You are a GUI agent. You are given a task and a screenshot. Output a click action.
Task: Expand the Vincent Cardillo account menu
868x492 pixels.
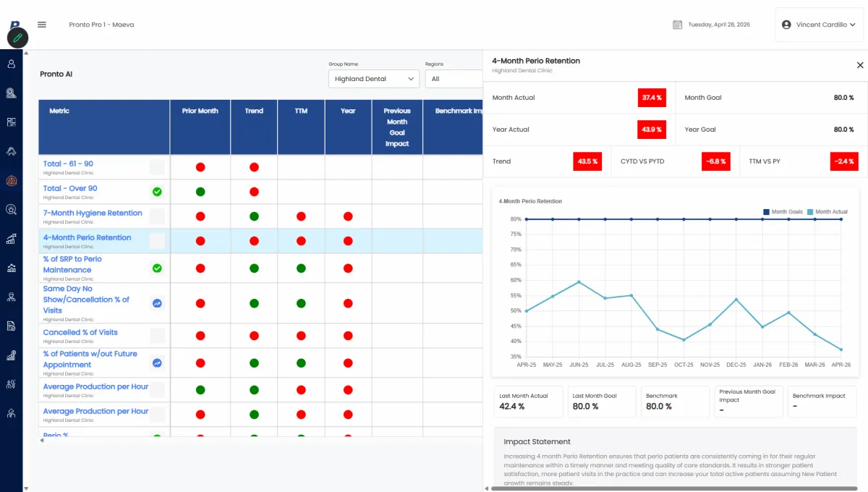pyautogui.click(x=819, y=25)
